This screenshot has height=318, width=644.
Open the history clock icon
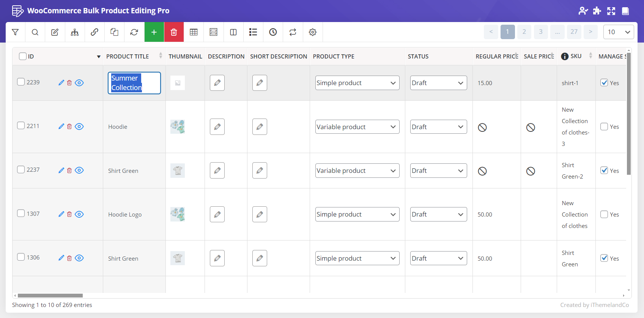click(273, 32)
